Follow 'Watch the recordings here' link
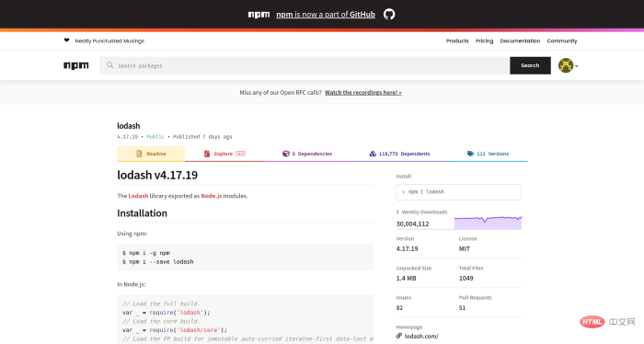This screenshot has width=644, height=344. coord(363,92)
